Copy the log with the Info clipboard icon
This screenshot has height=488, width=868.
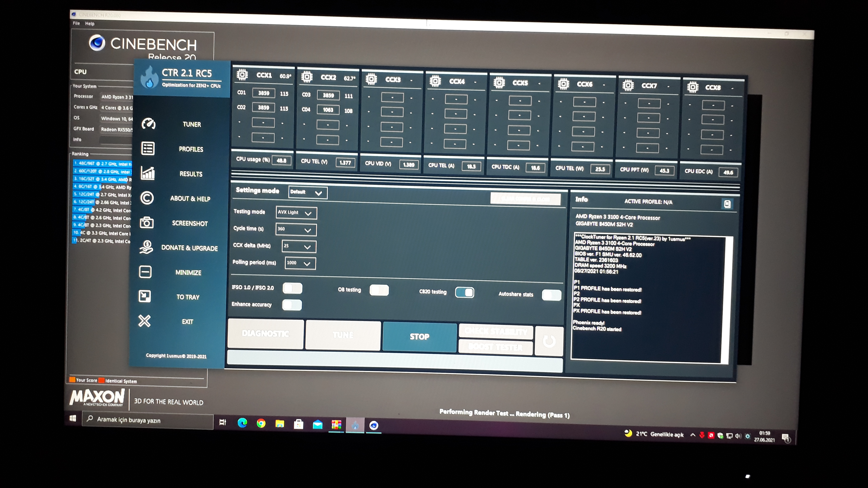pos(727,204)
